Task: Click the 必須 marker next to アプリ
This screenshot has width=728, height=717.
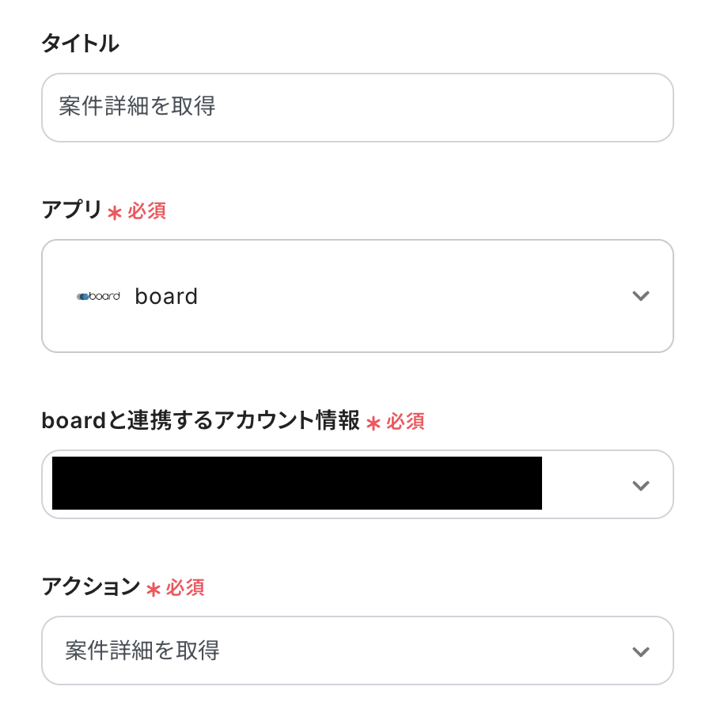Action: click(x=147, y=211)
